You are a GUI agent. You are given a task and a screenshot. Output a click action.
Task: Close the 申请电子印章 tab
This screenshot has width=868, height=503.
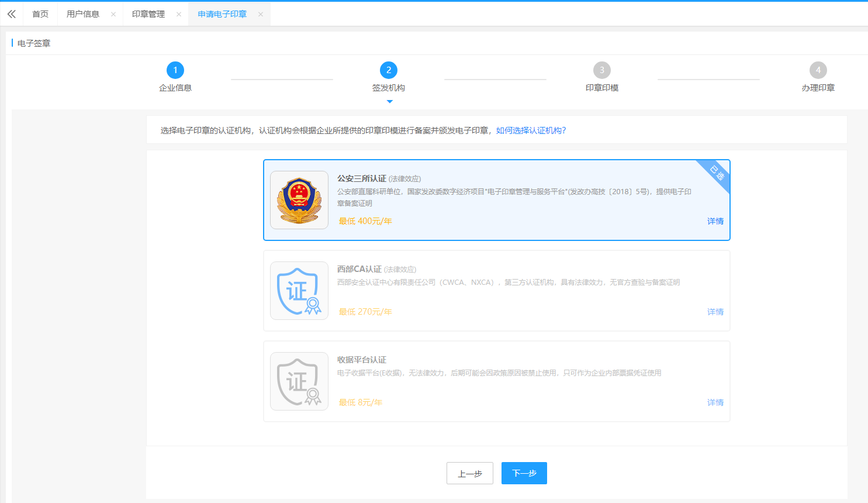click(x=261, y=14)
